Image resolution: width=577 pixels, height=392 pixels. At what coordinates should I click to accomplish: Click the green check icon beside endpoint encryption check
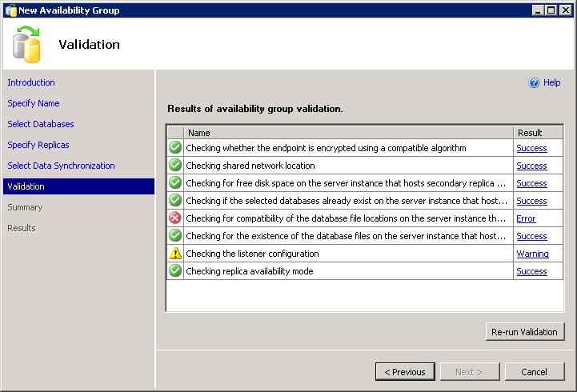(x=174, y=148)
